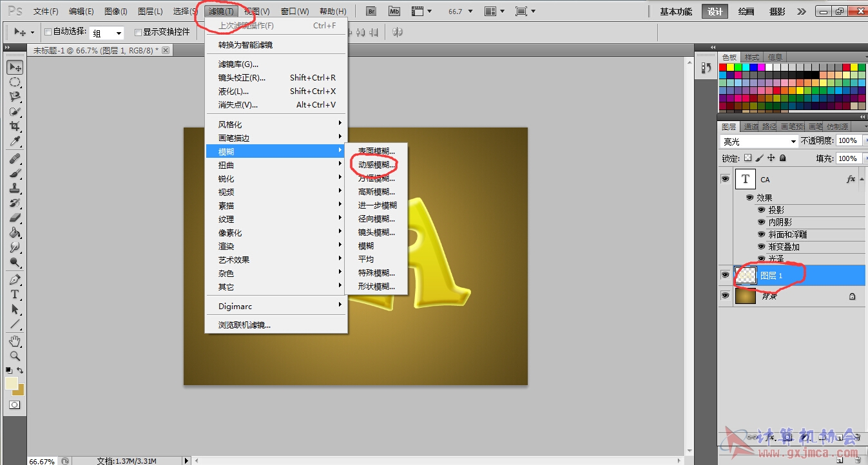Viewport: 868px width, 465px height.
Task: Pick the Clone Stamp tool
Action: pos(15,187)
